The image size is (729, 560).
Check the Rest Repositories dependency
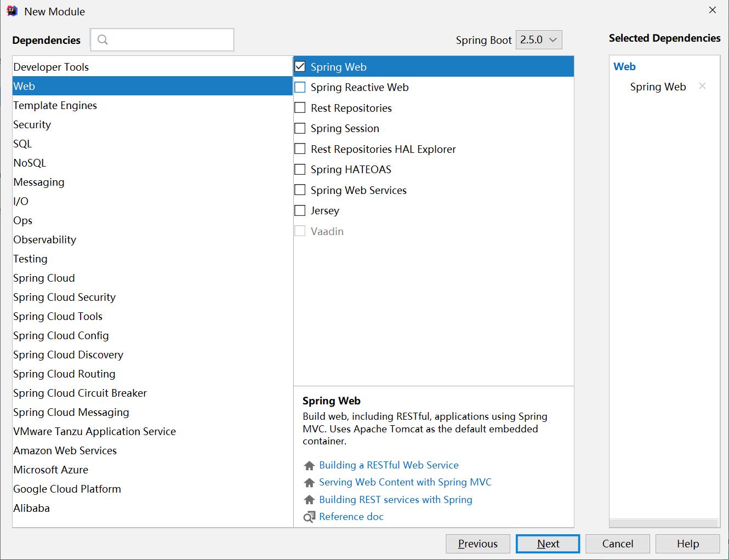[300, 108]
